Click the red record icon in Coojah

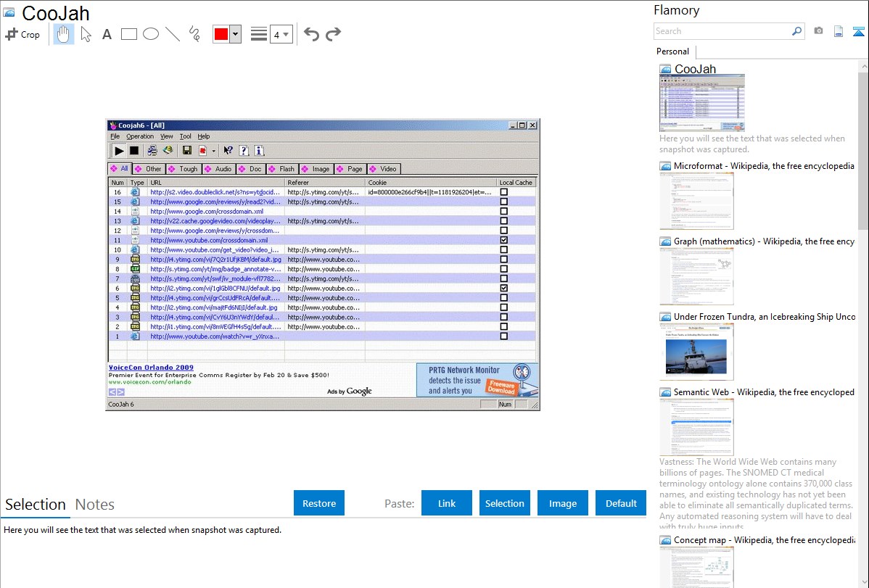203,150
